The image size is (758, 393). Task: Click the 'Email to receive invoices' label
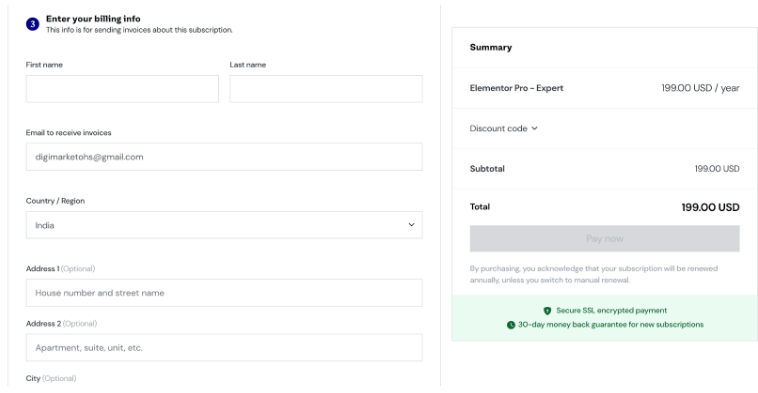tap(69, 132)
